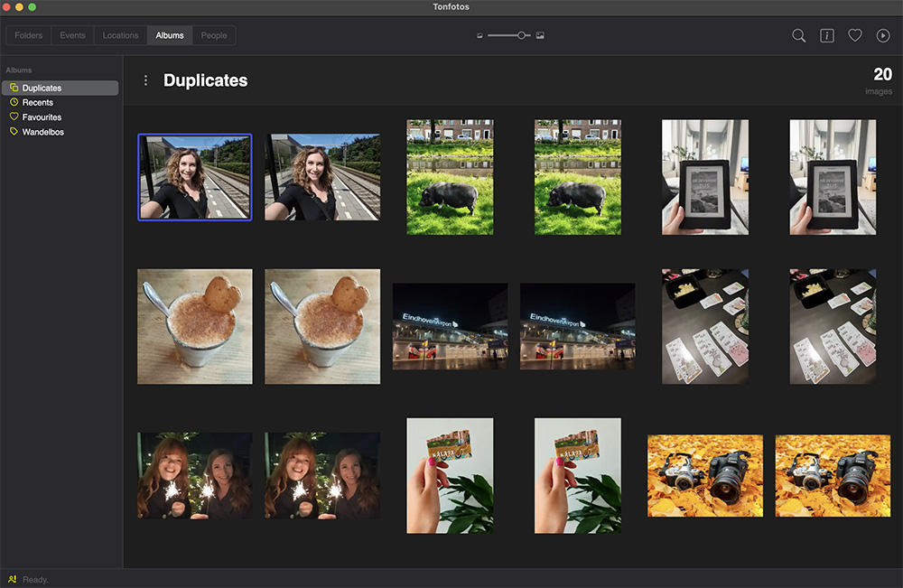Switch to the Locations tab
Screen dimensions: 903x588
pos(120,34)
